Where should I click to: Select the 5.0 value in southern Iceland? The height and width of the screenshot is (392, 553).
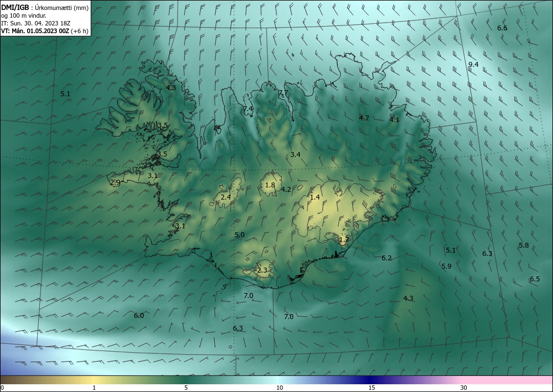239,235
